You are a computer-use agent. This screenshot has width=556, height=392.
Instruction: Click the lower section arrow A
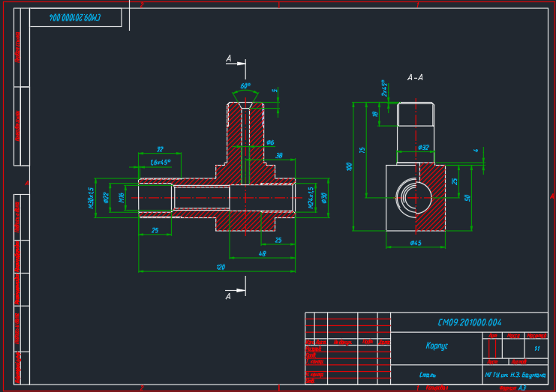[x=228, y=295]
